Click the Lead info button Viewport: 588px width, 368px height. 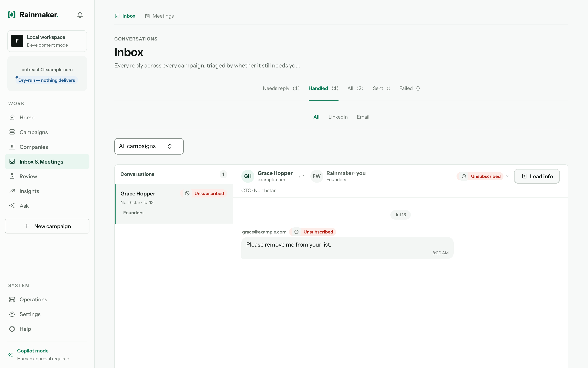[x=537, y=176]
